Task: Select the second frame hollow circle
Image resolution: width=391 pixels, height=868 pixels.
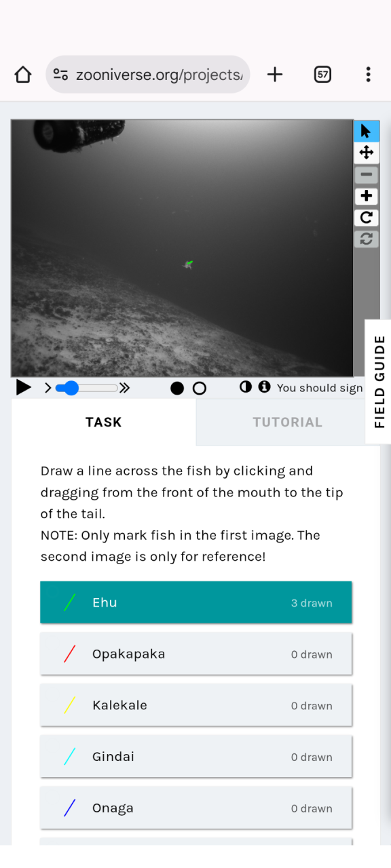Action: [200, 389]
